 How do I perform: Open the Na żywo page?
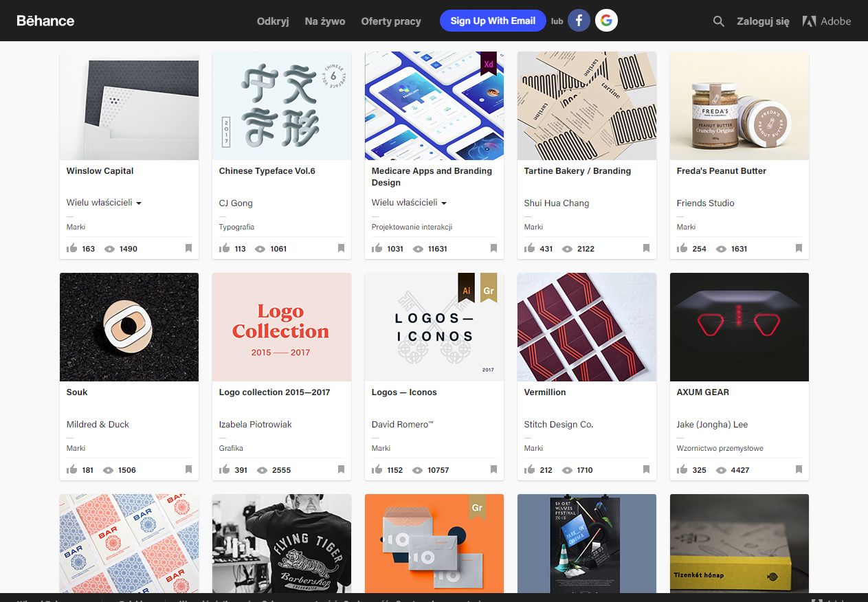point(325,21)
